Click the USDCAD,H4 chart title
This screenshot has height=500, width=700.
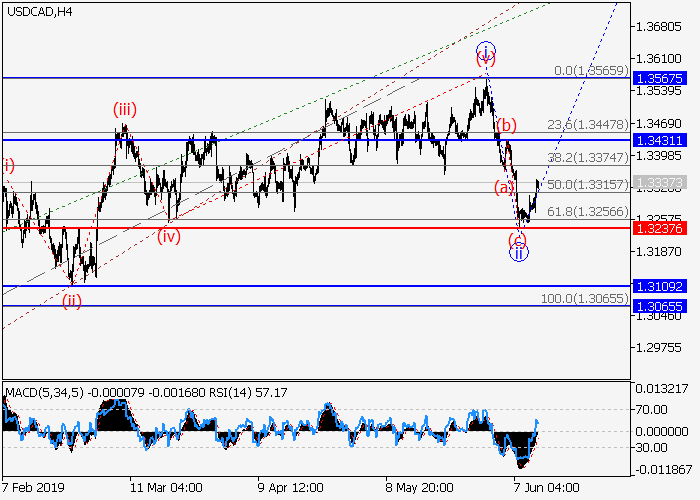coord(43,11)
